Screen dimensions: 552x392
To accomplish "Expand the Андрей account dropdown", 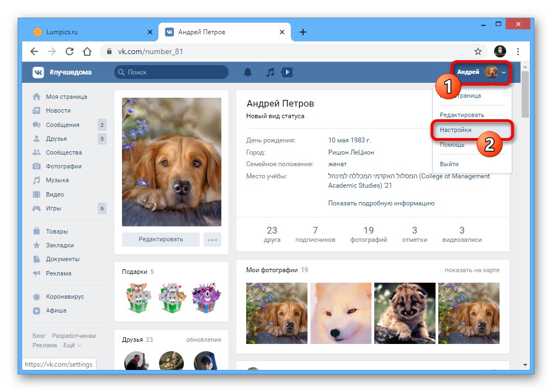I will 481,72.
